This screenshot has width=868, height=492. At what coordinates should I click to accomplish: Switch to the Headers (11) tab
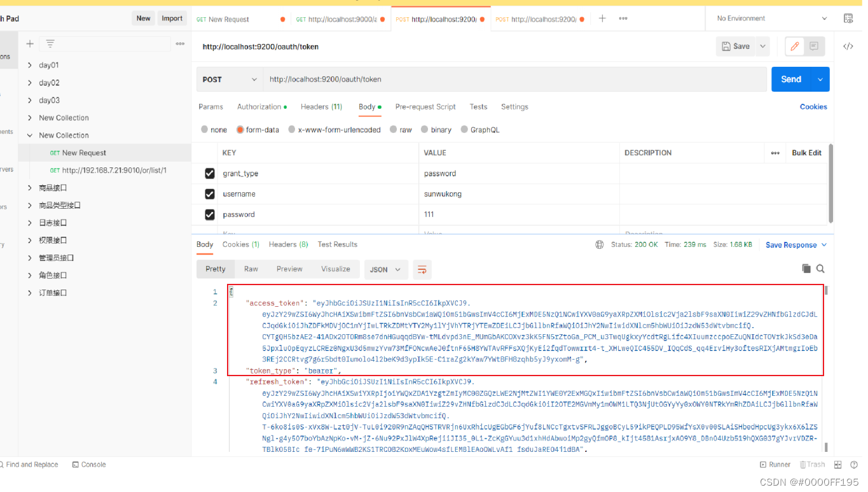point(321,106)
